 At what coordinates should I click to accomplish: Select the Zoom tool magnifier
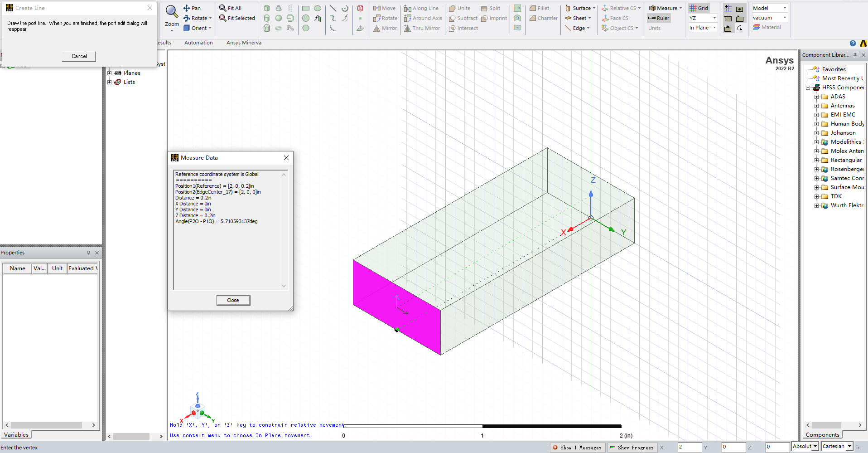172,11
